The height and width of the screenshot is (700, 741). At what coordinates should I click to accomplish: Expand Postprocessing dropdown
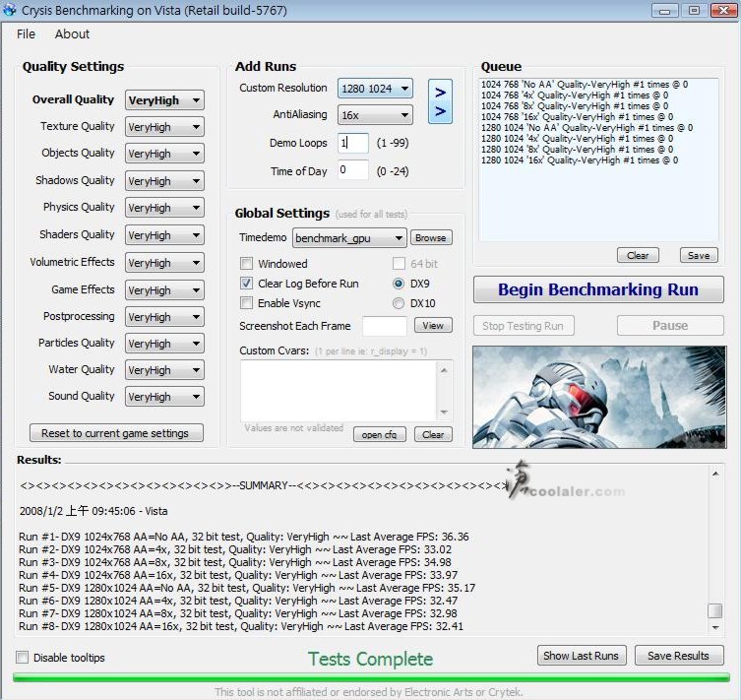pos(164,317)
